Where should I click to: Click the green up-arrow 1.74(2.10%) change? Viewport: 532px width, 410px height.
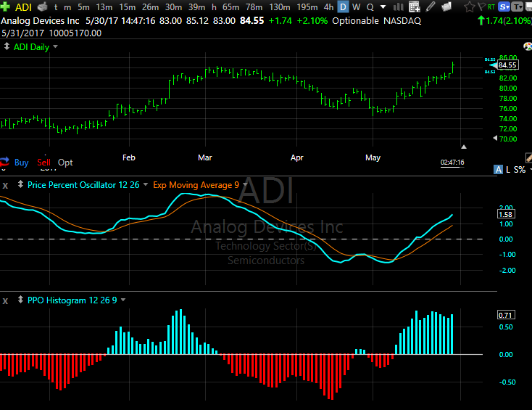[x=504, y=21]
